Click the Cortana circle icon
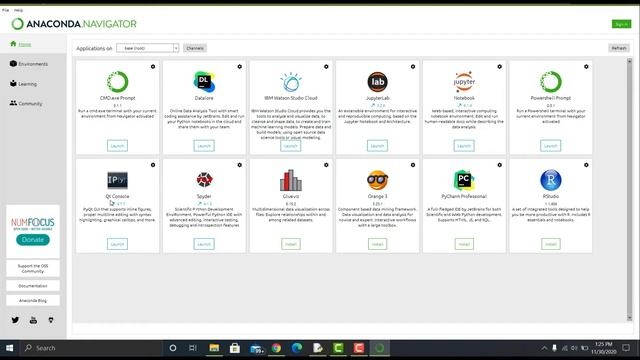The image size is (640, 360). (x=173, y=348)
